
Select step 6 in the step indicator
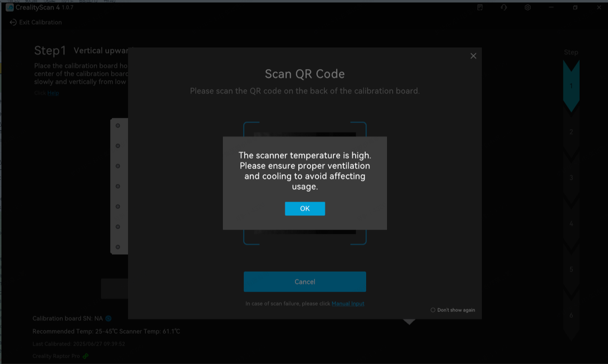pos(571,316)
